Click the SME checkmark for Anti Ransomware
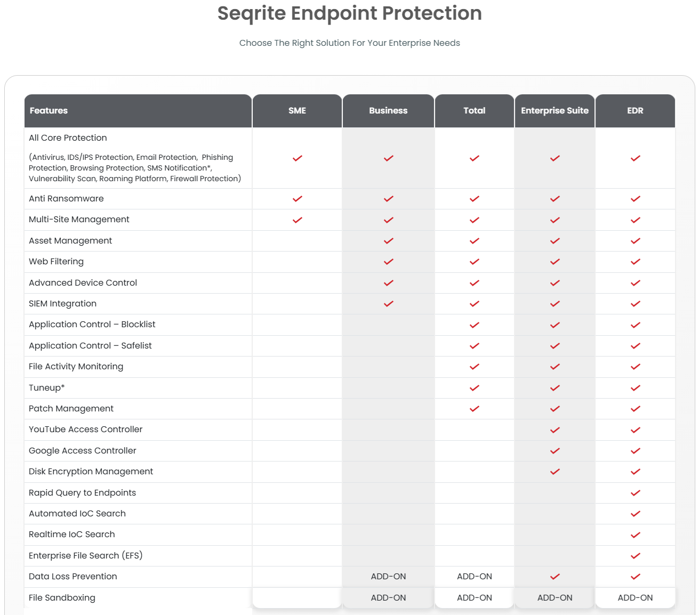The image size is (700, 615). pos(297,199)
